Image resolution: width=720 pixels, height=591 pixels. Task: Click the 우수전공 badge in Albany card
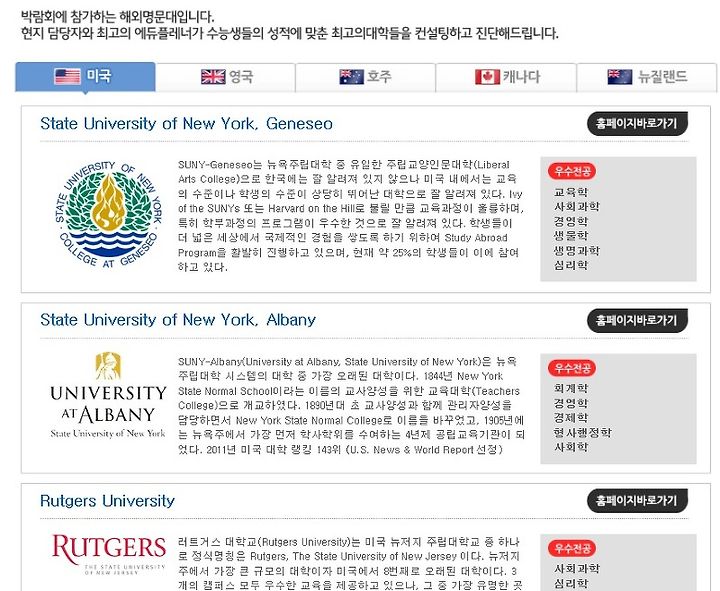572,368
